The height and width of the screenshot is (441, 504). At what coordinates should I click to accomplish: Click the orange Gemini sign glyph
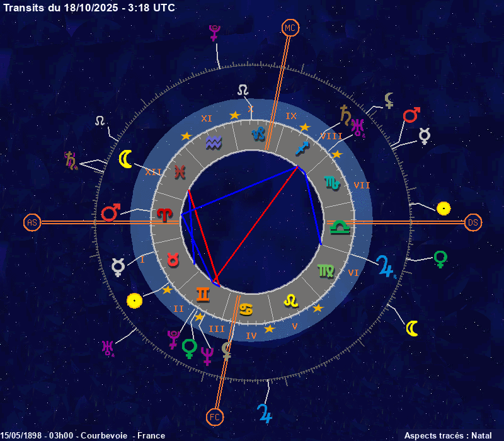[x=203, y=294]
